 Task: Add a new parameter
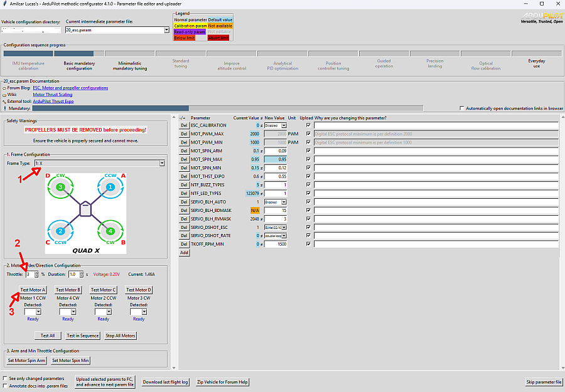184,253
